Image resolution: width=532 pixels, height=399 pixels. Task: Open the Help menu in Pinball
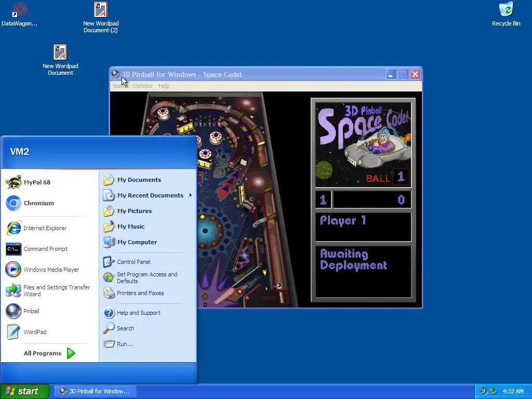click(164, 86)
